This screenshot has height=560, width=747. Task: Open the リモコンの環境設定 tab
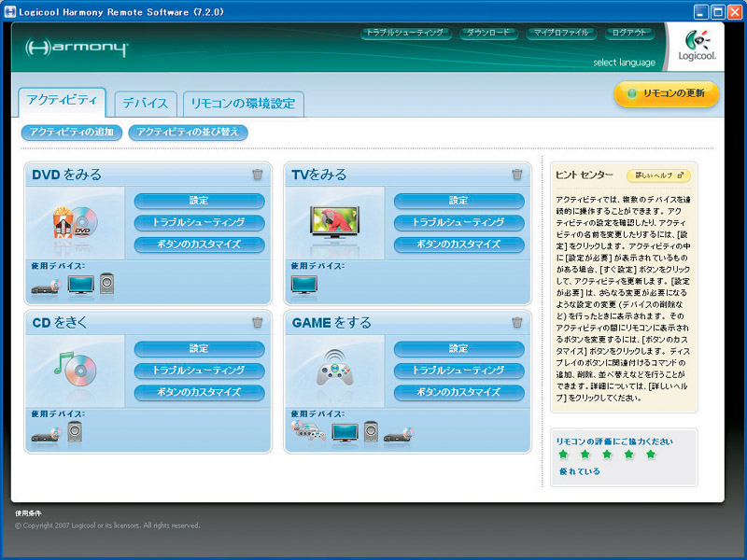(x=243, y=104)
